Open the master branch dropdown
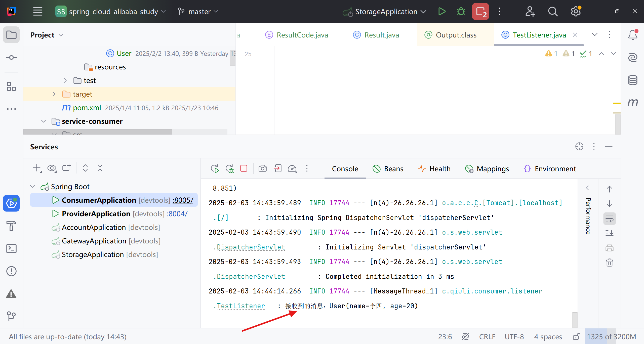 [198, 12]
